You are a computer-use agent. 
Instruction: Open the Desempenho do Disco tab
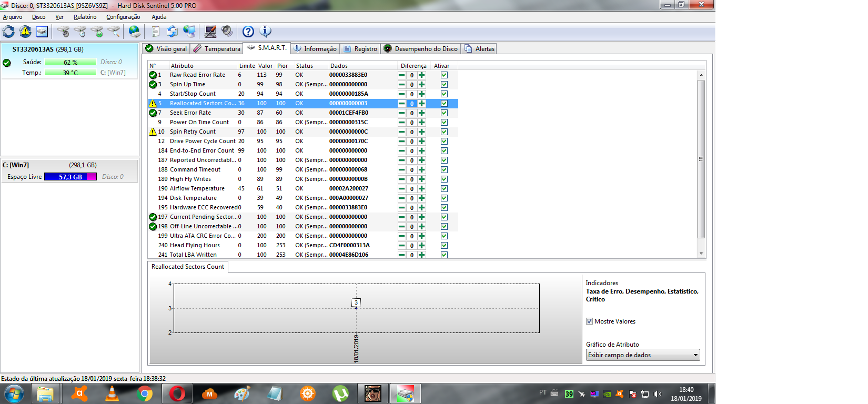(x=421, y=49)
